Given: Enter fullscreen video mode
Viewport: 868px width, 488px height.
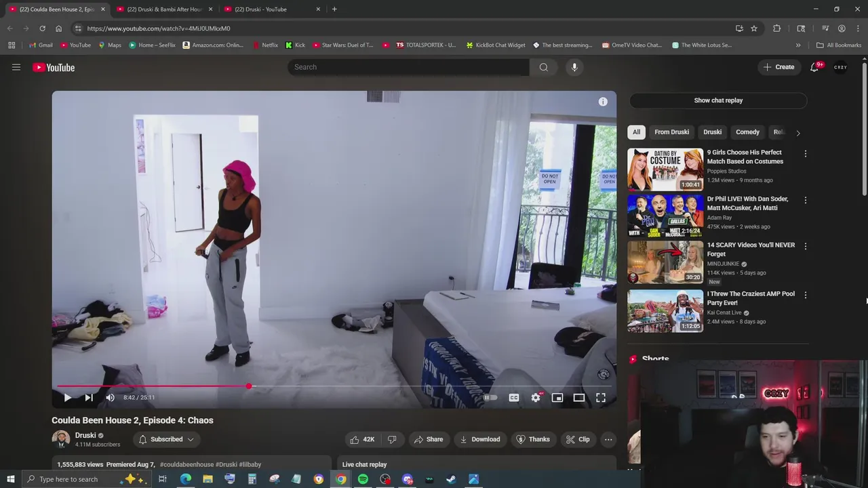Looking at the screenshot, I should click(x=601, y=398).
